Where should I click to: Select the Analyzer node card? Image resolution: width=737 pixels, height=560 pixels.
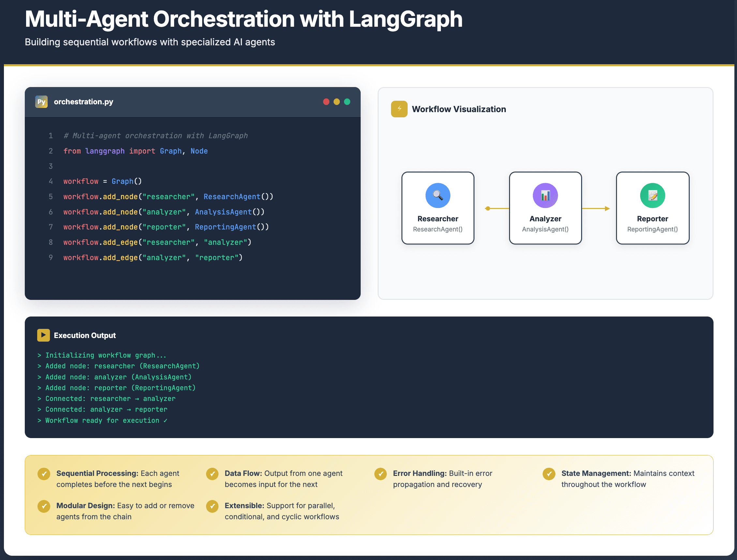[x=545, y=208]
